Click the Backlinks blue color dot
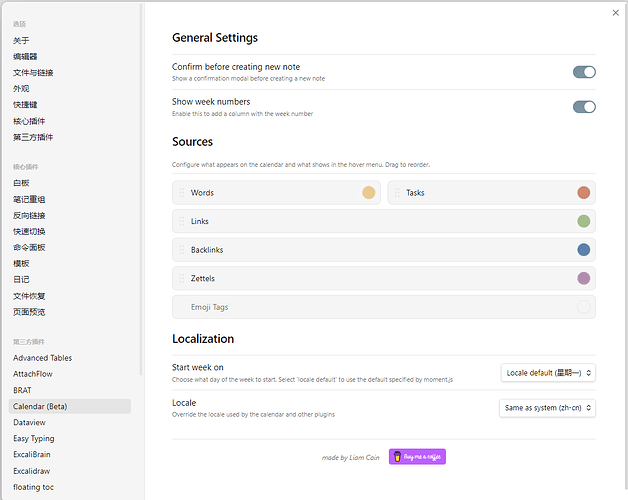Viewport: 628px width, 500px height. 584,250
